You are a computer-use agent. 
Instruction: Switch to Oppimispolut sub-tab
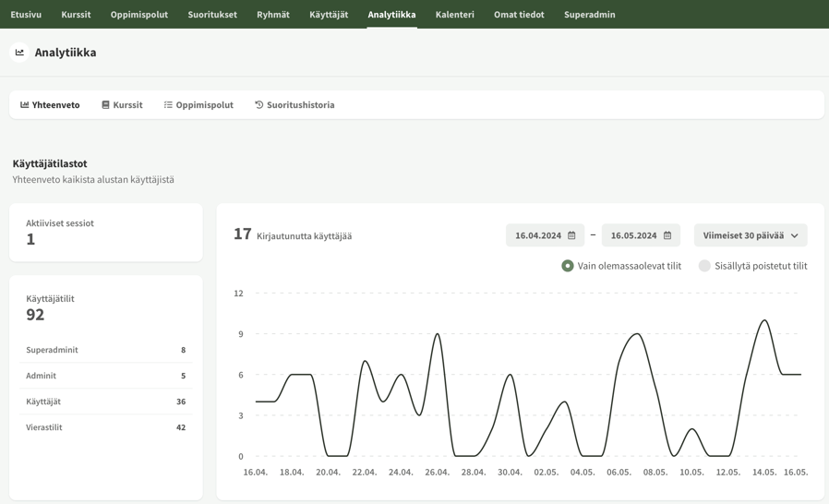pyautogui.click(x=198, y=104)
